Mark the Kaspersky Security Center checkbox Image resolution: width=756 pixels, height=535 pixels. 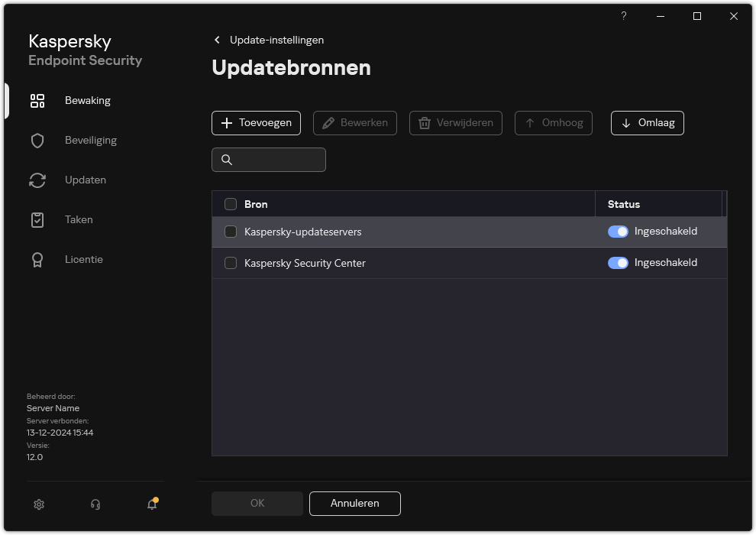click(231, 263)
